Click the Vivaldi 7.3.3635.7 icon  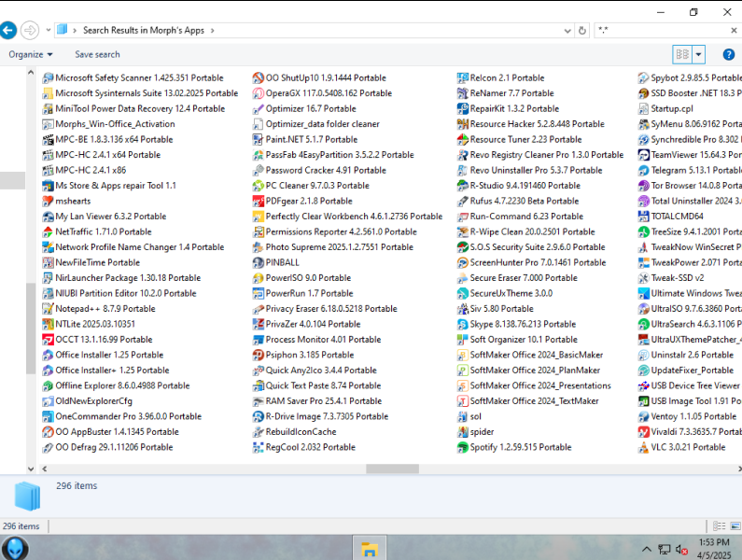coord(644,432)
